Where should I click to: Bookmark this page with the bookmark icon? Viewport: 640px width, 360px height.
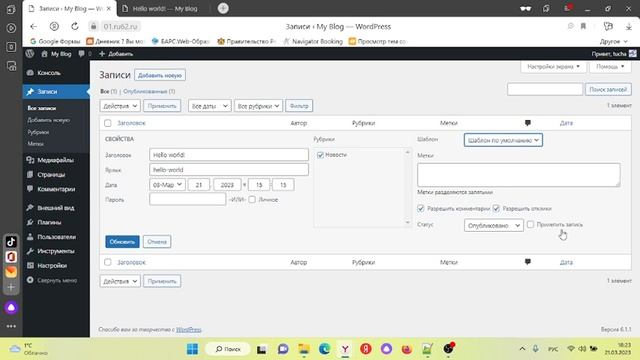(x=583, y=27)
